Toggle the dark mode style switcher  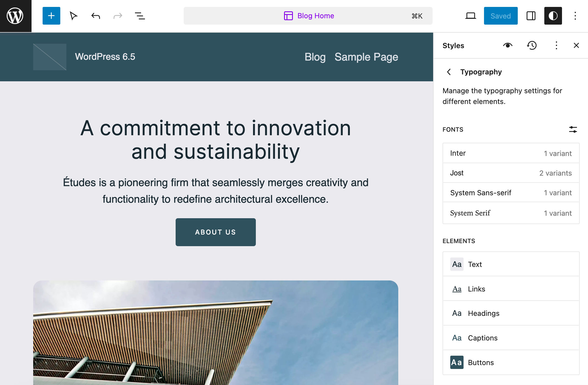coord(553,15)
